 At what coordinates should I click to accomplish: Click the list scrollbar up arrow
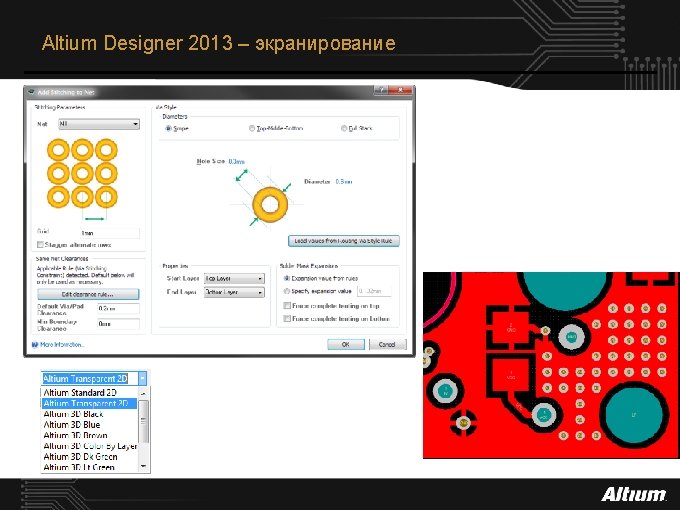coord(144,393)
